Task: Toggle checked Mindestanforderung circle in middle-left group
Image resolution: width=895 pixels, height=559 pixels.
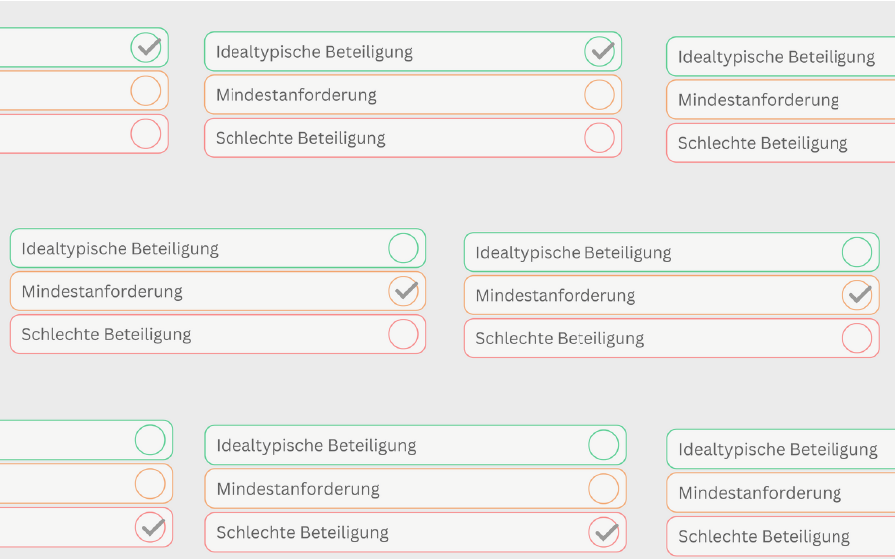Action: [x=403, y=291]
